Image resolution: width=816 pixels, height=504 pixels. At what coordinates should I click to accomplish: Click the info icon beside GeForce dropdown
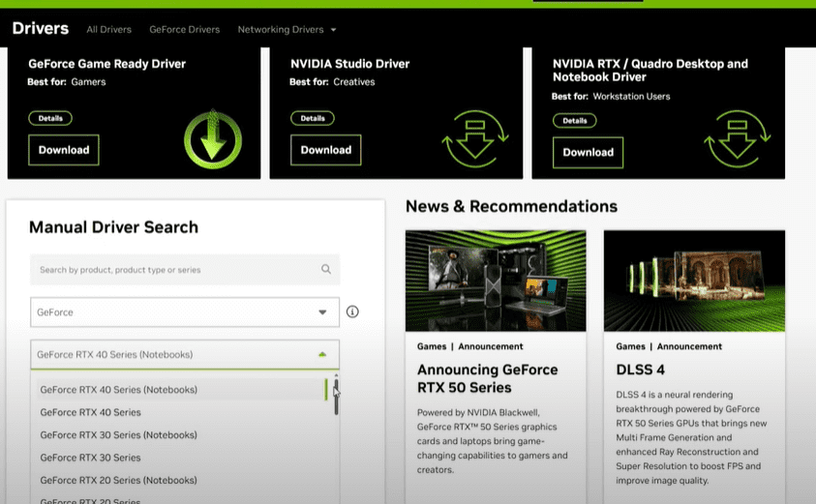(352, 311)
